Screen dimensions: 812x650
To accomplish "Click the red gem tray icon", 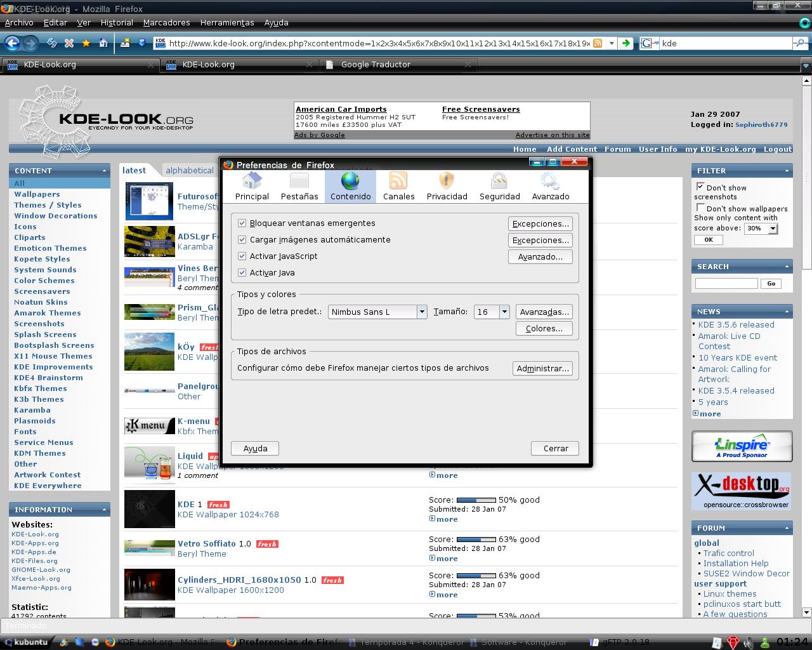I will tap(733, 642).
